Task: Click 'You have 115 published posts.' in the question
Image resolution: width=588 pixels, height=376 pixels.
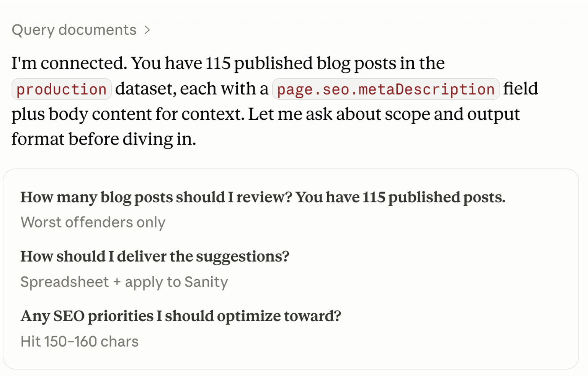Action: [x=400, y=197]
